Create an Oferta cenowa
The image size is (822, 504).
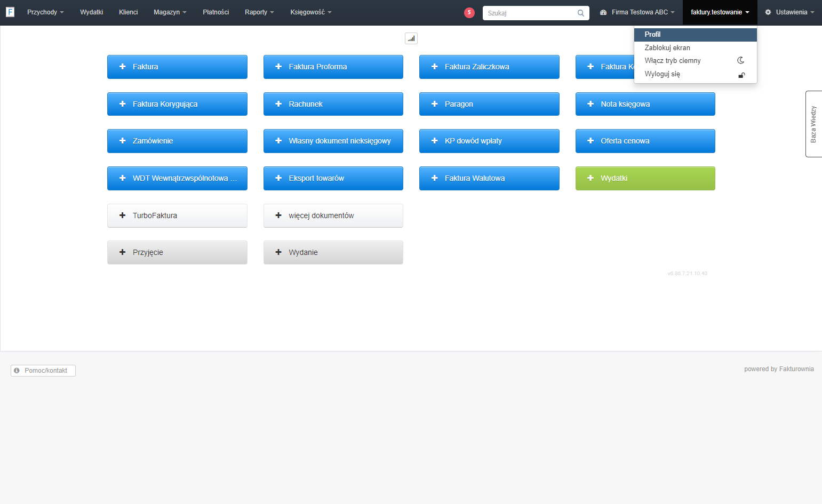(645, 141)
